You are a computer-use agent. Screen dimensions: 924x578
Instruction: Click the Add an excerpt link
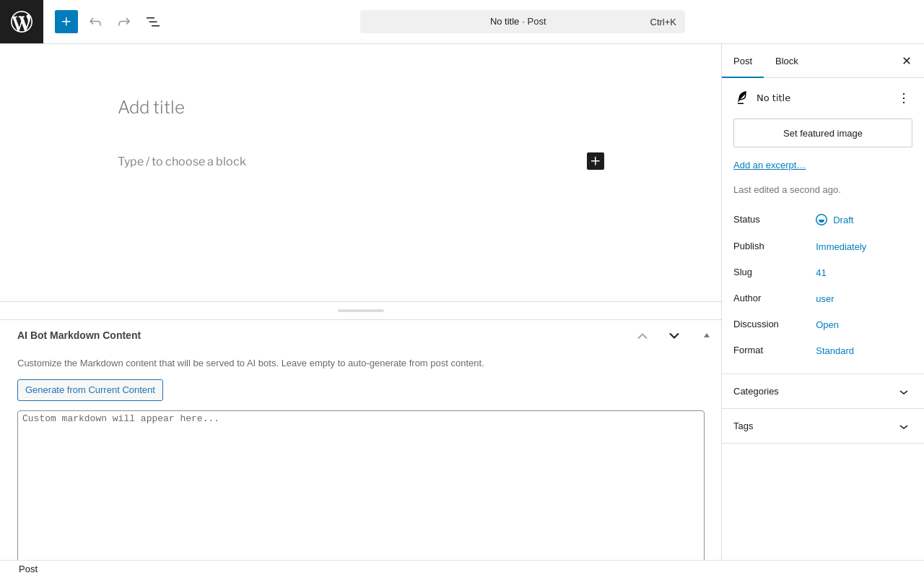(x=770, y=165)
